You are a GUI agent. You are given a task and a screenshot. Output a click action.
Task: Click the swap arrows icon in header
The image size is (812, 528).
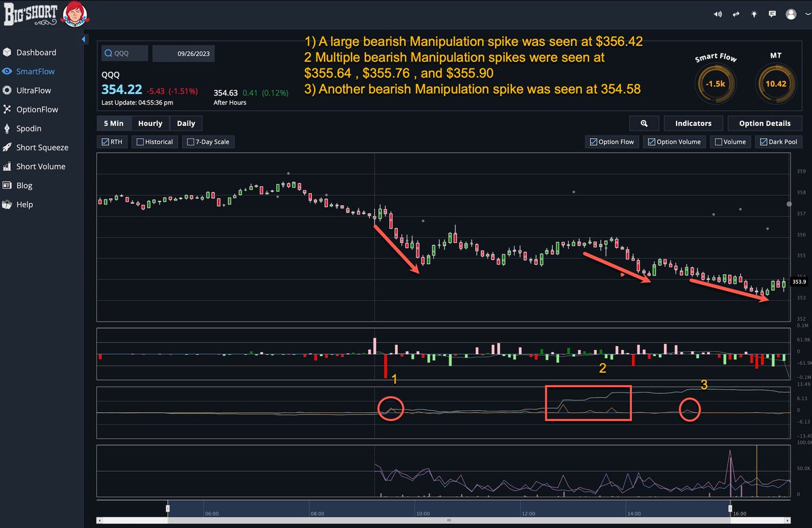(x=736, y=14)
